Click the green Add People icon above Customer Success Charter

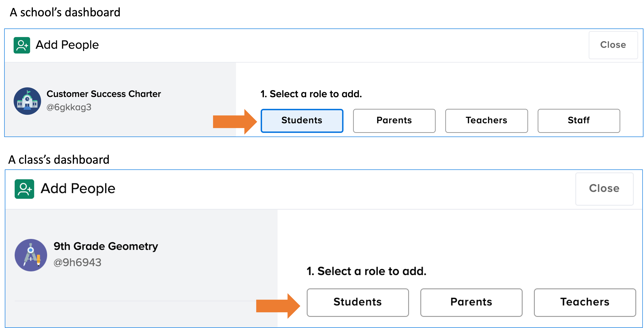pyautogui.click(x=22, y=45)
